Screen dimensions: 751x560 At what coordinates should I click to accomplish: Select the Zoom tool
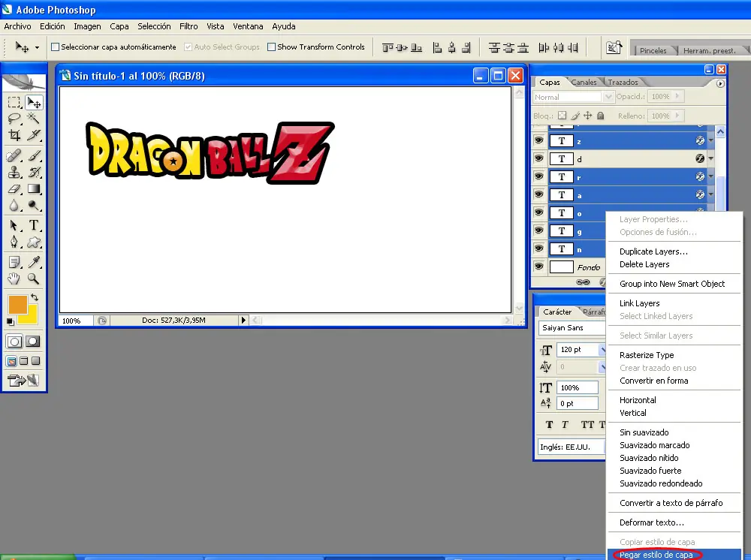click(34, 278)
